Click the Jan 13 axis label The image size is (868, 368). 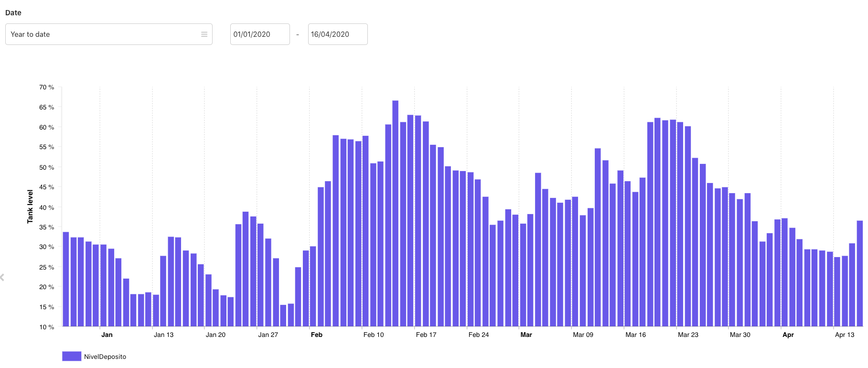point(163,335)
